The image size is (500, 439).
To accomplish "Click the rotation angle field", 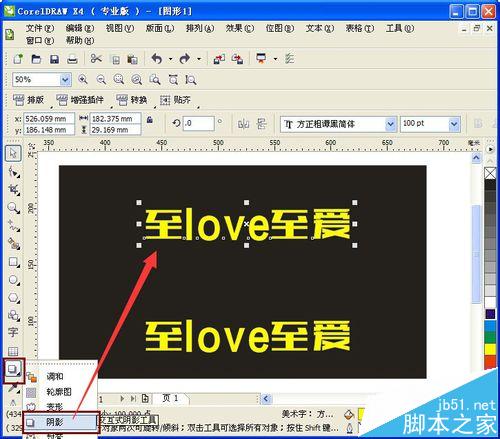I will tap(198, 123).
